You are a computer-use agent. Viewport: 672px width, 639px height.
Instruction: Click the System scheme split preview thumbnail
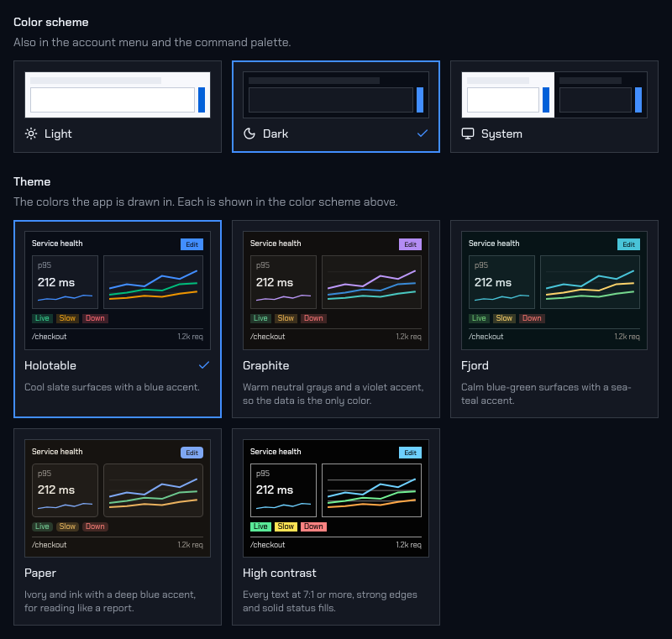click(x=554, y=95)
